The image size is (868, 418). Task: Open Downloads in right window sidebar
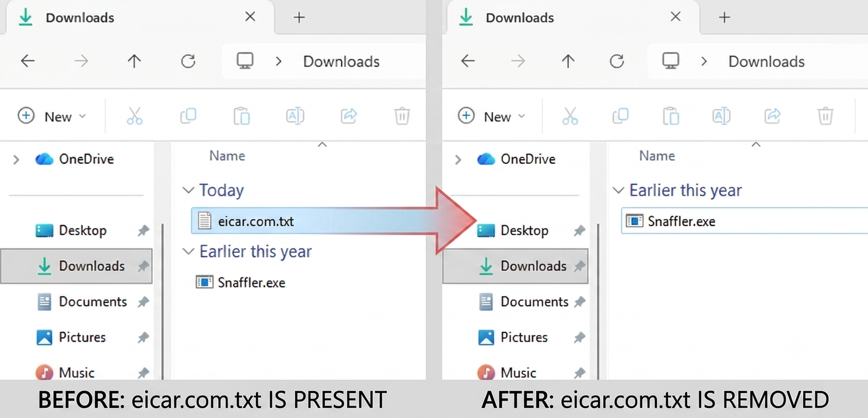[x=516, y=266]
